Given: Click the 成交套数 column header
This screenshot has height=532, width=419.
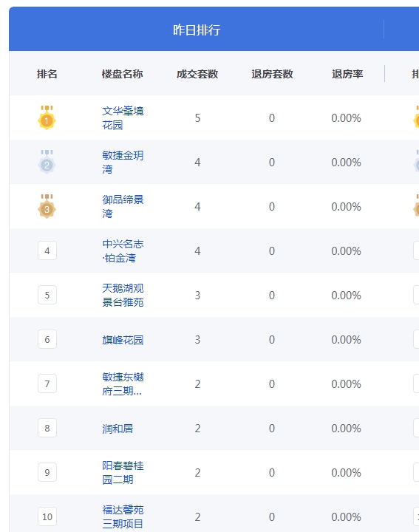Looking at the screenshot, I should tap(197, 74).
